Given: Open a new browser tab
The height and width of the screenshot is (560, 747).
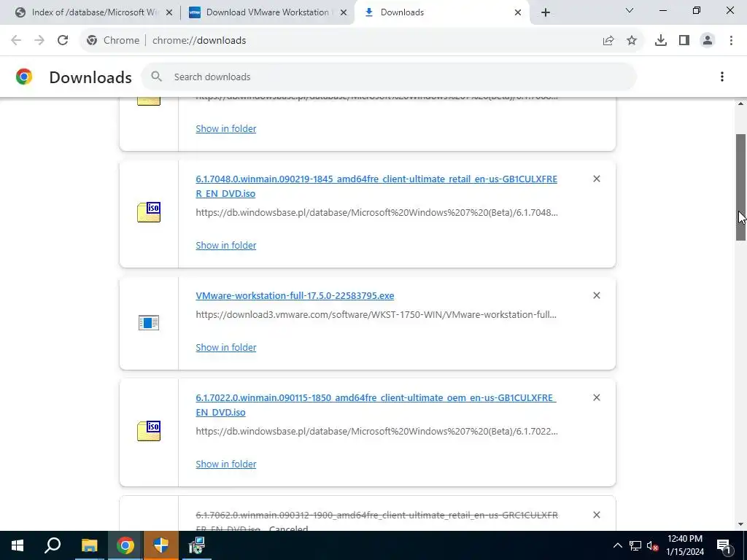Looking at the screenshot, I should 546,12.
